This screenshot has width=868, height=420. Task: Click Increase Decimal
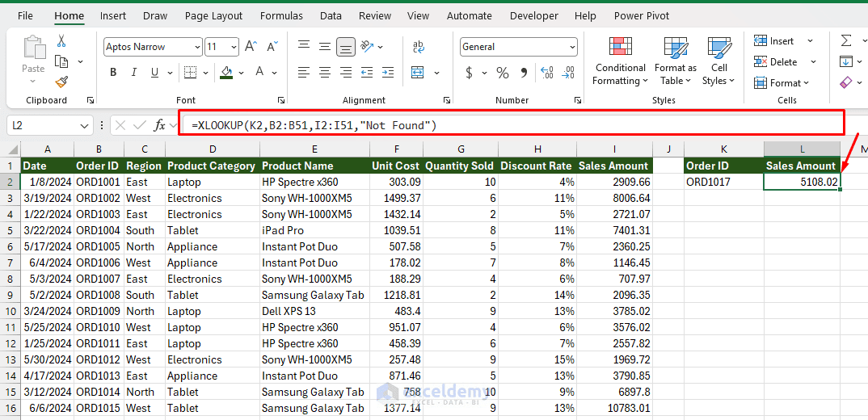(547, 73)
